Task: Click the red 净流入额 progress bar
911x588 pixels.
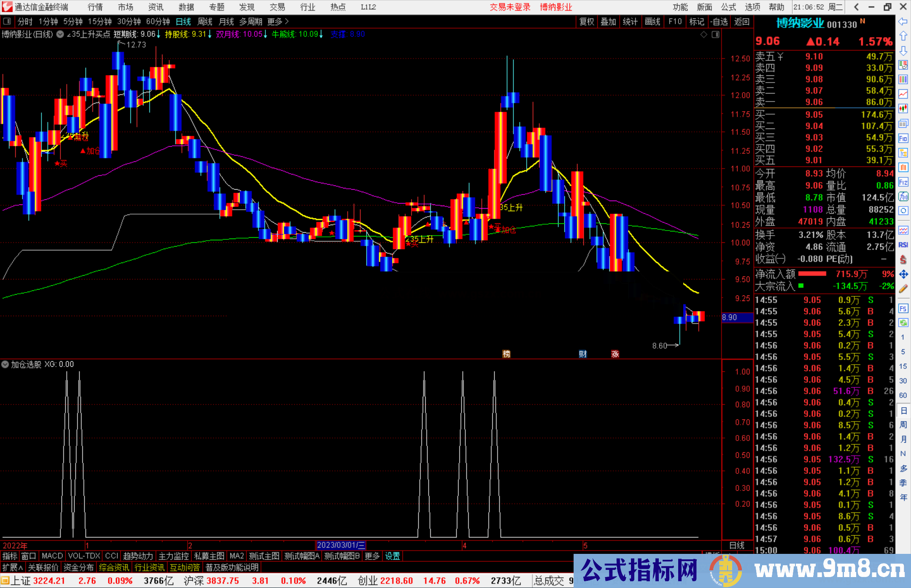Action: [812, 274]
